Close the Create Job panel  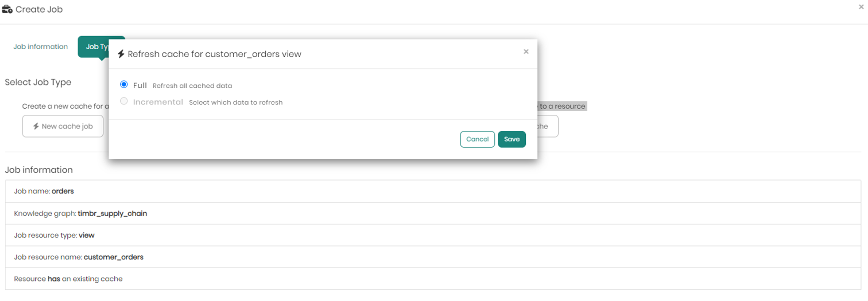click(861, 7)
